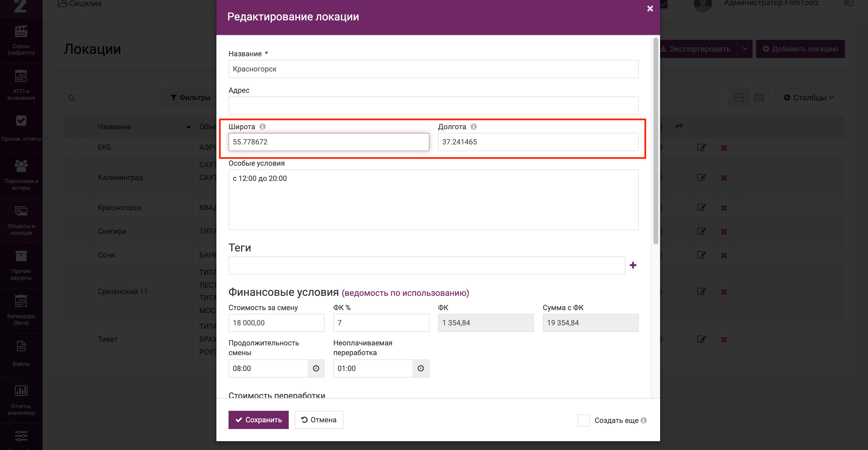
Task: Focus the Долгота field 37.241465
Action: [538, 142]
